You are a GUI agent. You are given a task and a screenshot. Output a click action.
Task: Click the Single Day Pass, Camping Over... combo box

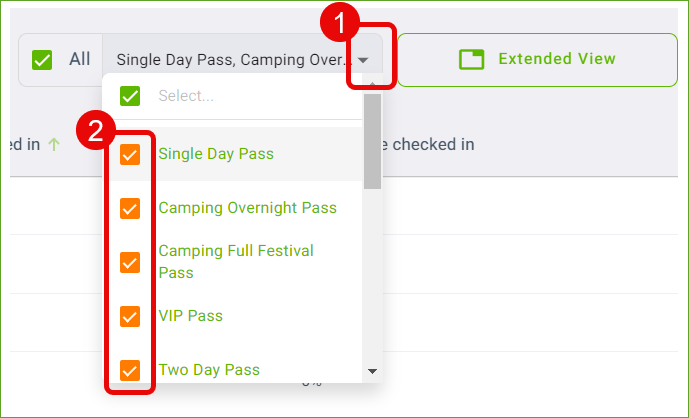click(x=243, y=60)
